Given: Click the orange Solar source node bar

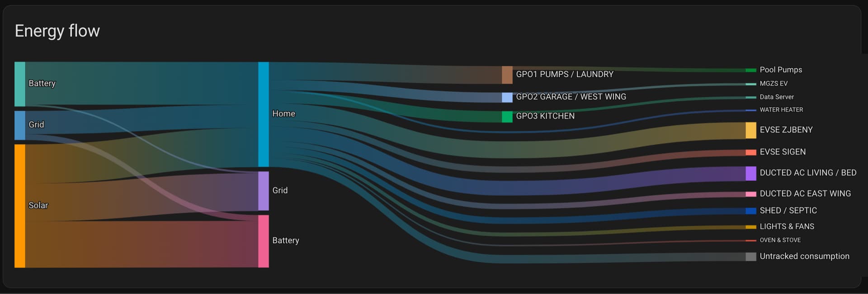Looking at the screenshot, I should tap(20, 206).
